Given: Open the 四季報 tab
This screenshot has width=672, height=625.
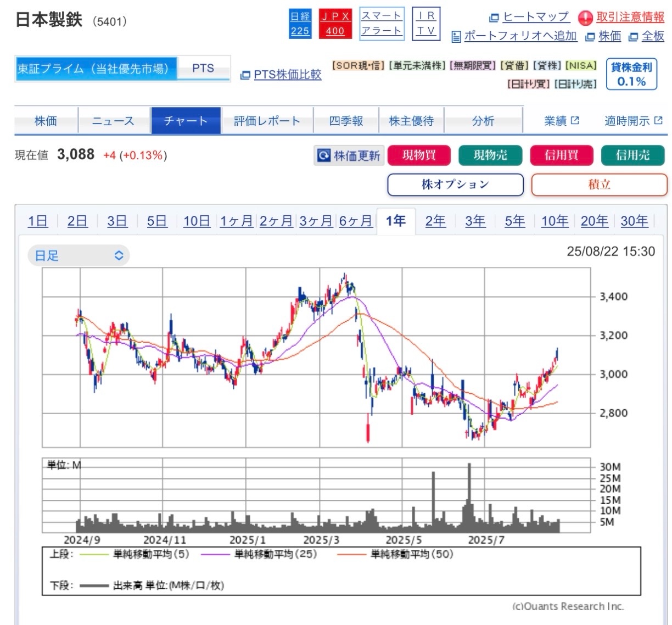Looking at the screenshot, I should (x=346, y=121).
